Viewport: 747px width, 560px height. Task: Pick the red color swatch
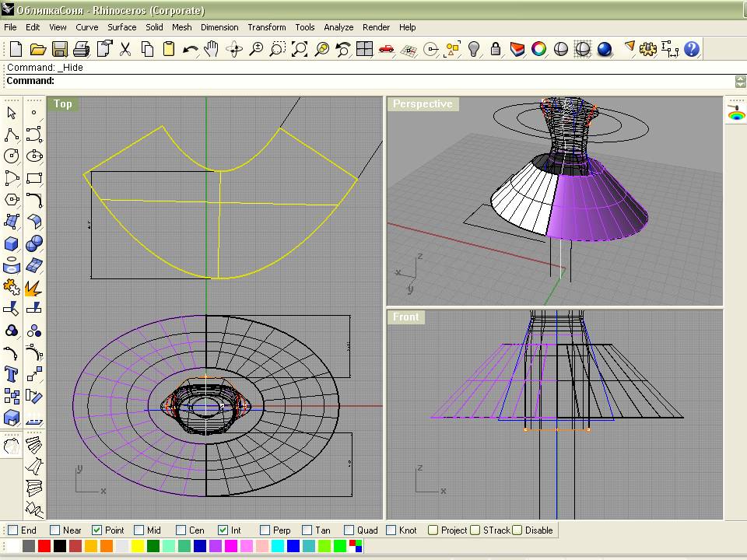tap(44, 546)
